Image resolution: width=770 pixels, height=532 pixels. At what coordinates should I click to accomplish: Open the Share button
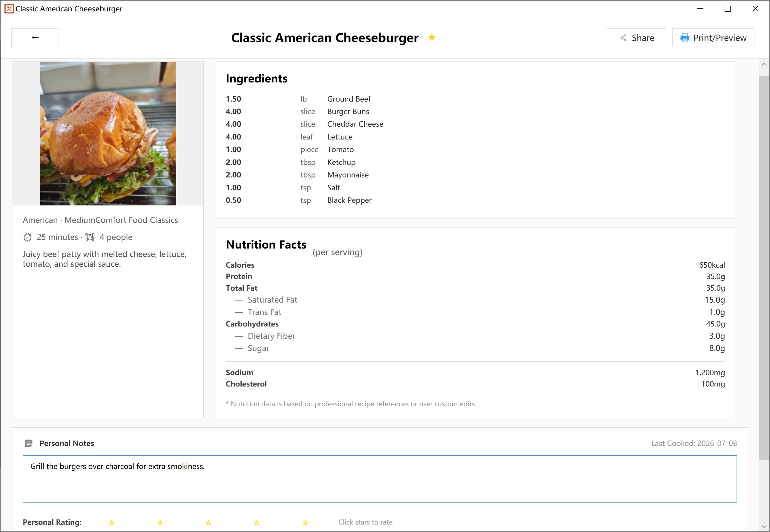[x=636, y=38]
